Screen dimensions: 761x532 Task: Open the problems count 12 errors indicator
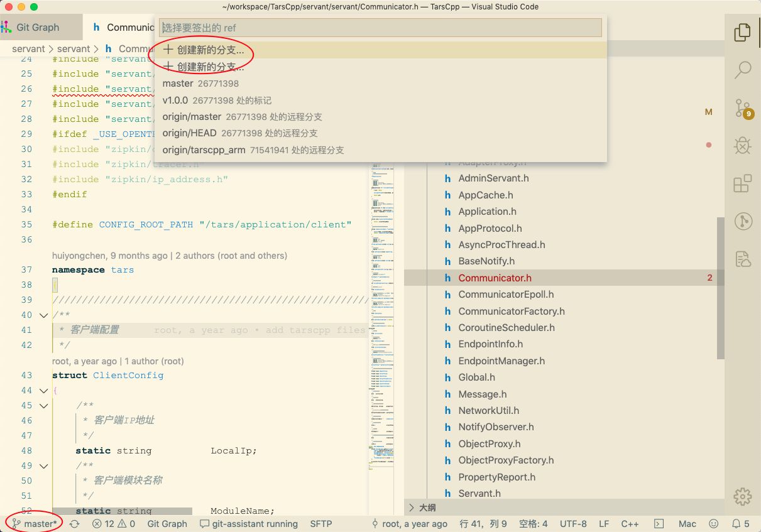pos(104,524)
